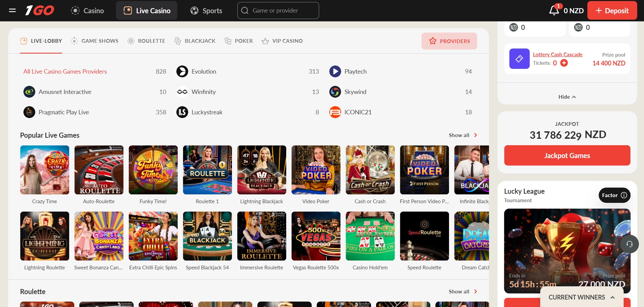
Task: Open the Cash or Crash thumbnail
Action: coord(370,170)
